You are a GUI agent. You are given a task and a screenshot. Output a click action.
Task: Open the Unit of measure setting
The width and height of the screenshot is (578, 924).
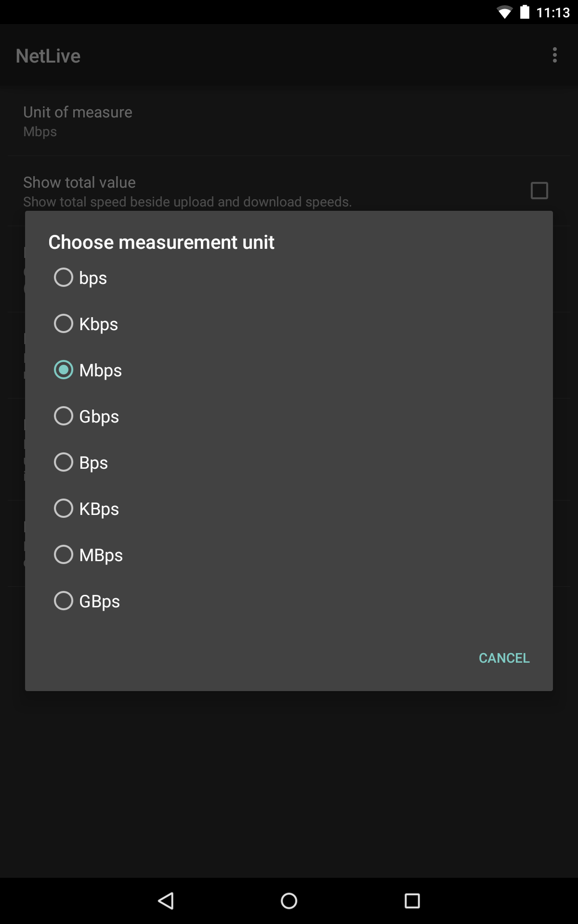[x=78, y=121]
